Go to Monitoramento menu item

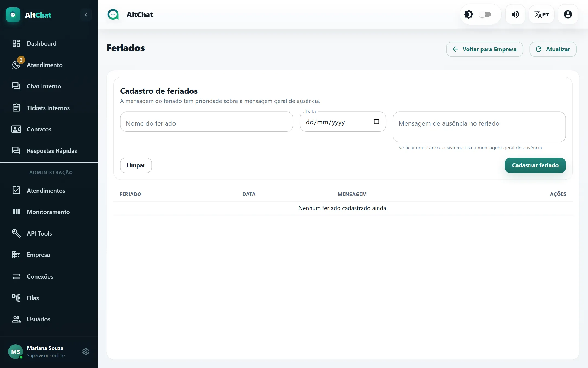coord(49,212)
